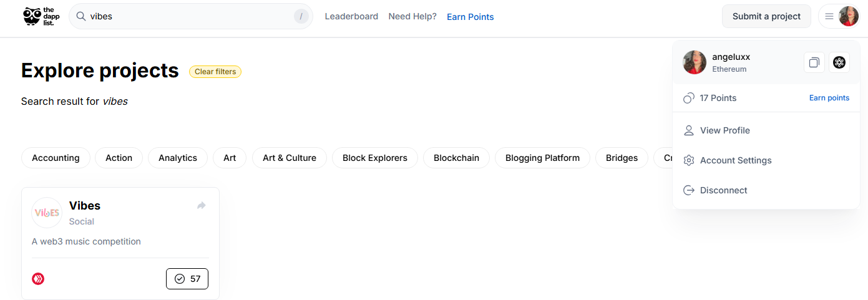
Task: Click the share arrow on Vibes card
Action: [202, 205]
